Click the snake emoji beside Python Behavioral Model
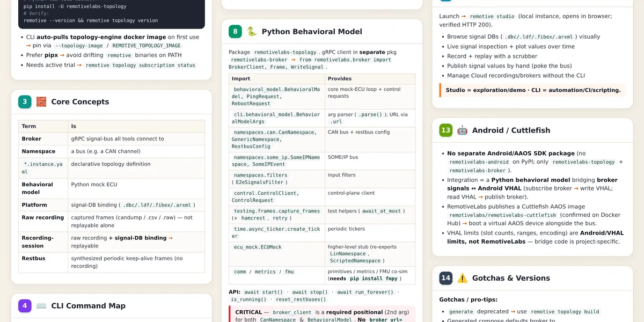Screen dimensions: 644x322 point(252,32)
